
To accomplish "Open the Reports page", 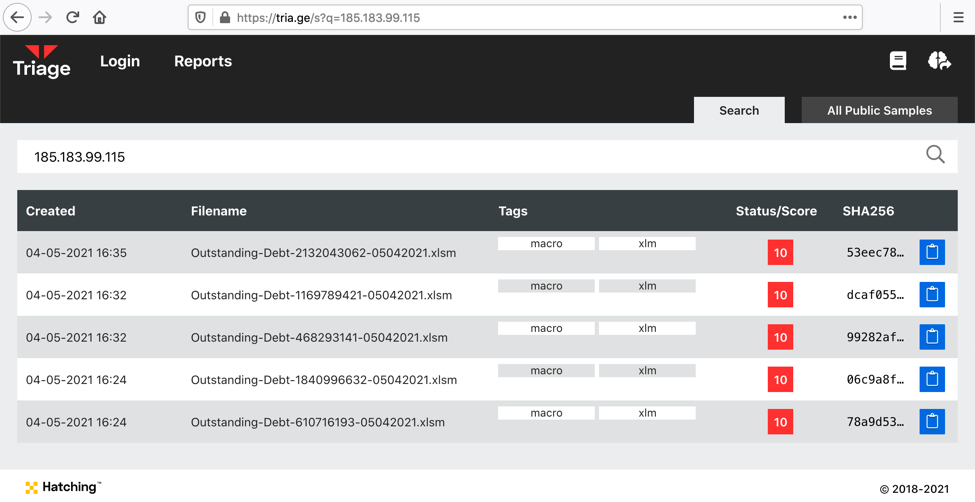I will point(203,61).
